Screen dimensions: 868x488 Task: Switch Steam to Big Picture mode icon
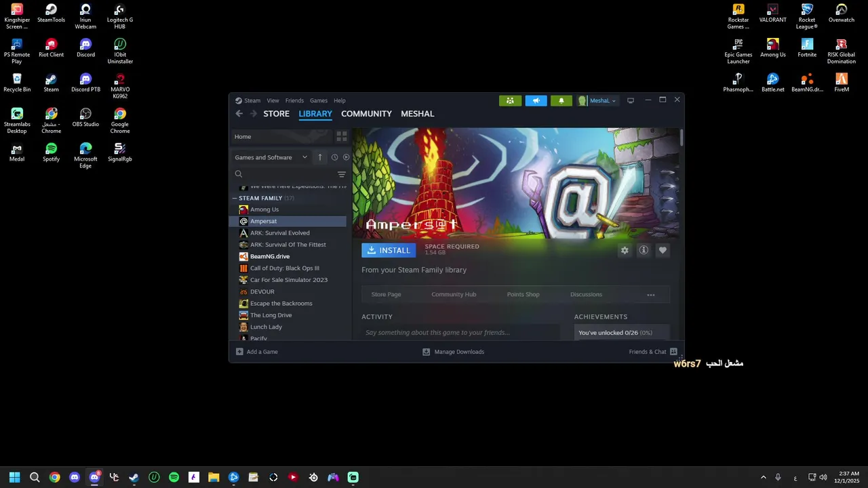pyautogui.click(x=631, y=101)
